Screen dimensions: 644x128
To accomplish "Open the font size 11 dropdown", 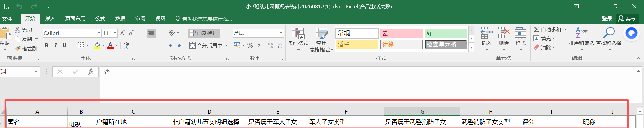I will (115, 33).
